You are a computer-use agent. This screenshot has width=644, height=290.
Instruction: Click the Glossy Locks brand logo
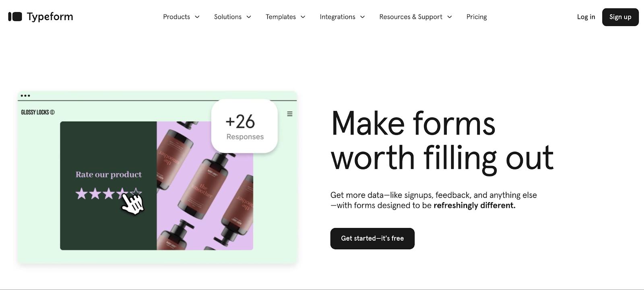tap(38, 112)
